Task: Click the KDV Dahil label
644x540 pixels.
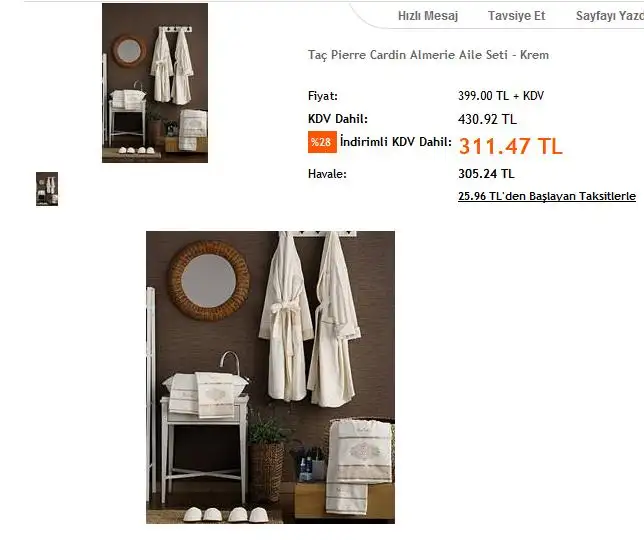Action: (338, 119)
